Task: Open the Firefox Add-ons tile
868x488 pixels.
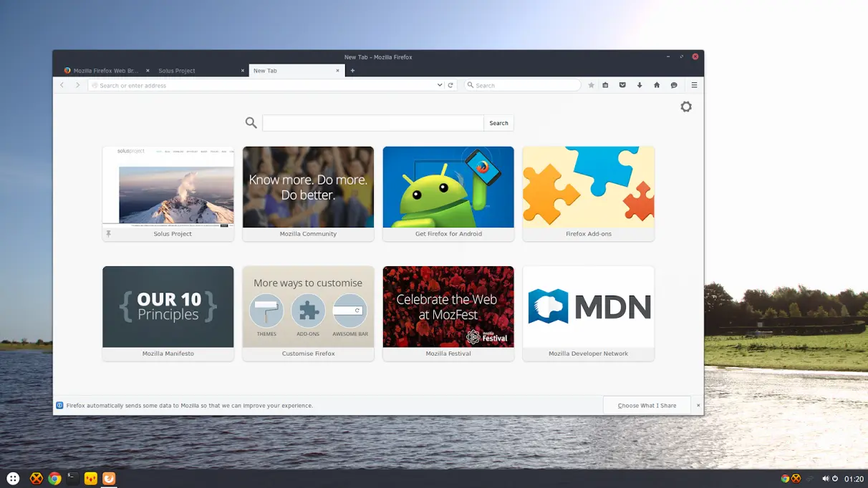Action: point(589,194)
